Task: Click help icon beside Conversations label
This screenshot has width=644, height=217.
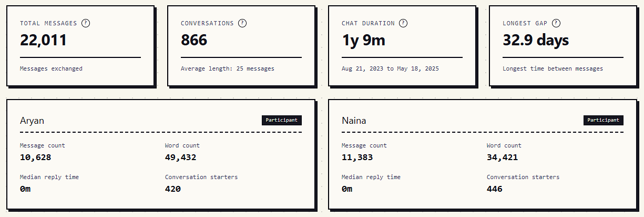Action: [x=242, y=23]
